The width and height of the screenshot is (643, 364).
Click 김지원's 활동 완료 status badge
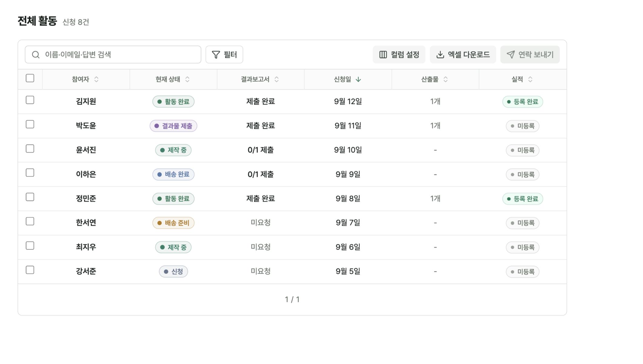(x=173, y=102)
